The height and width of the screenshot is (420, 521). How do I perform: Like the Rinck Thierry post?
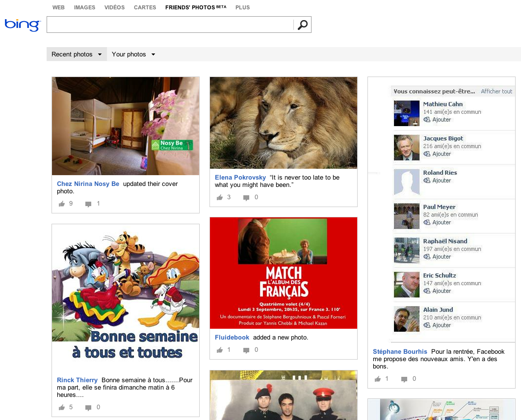click(x=62, y=407)
